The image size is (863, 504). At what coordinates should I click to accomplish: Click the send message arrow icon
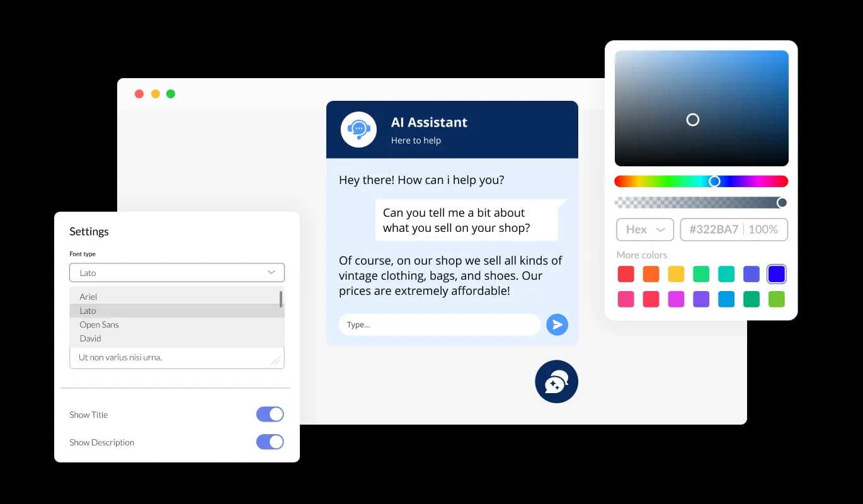click(557, 324)
